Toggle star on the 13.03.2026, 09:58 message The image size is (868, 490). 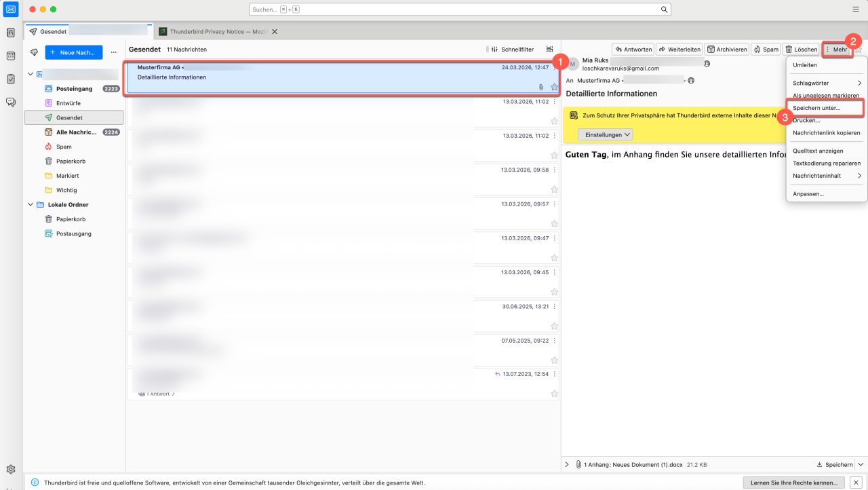pyautogui.click(x=554, y=189)
